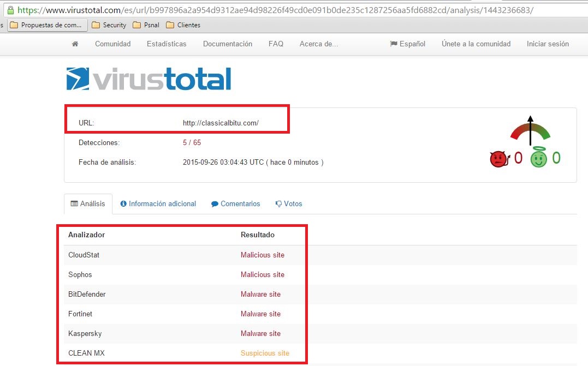Click the green padlock in address bar
This screenshot has width=588, height=366.
click(10, 10)
